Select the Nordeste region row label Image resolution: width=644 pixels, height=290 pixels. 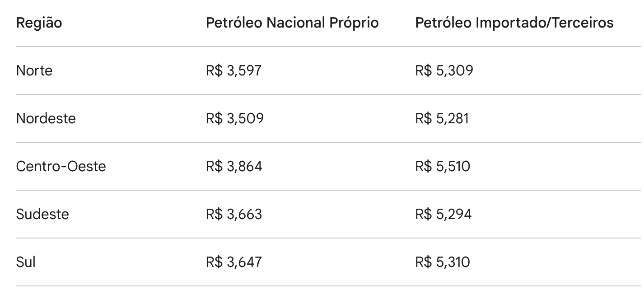point(46,118)
